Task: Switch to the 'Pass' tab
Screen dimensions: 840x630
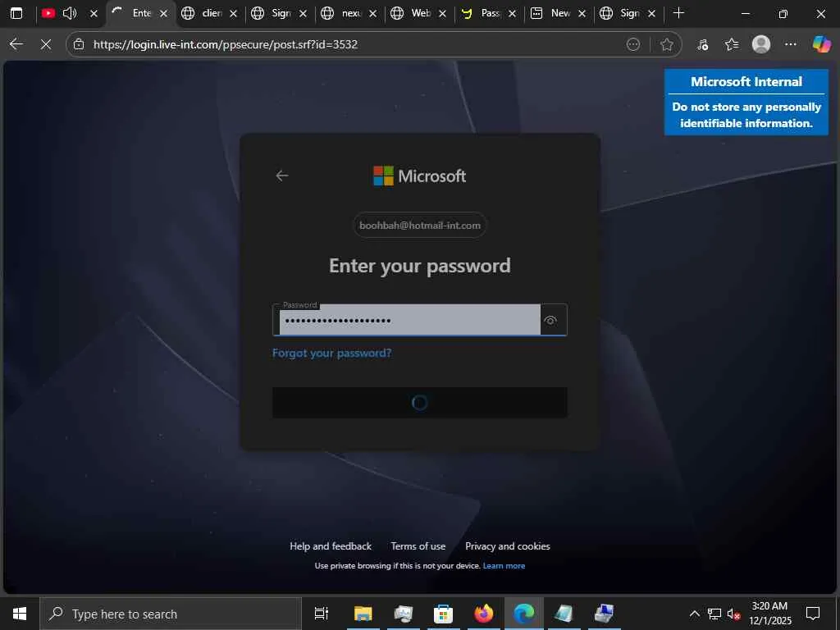Action: point(481,13)
